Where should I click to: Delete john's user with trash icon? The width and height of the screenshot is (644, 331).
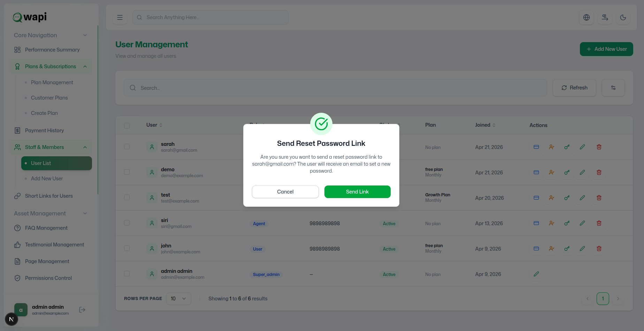coord(599,249)
